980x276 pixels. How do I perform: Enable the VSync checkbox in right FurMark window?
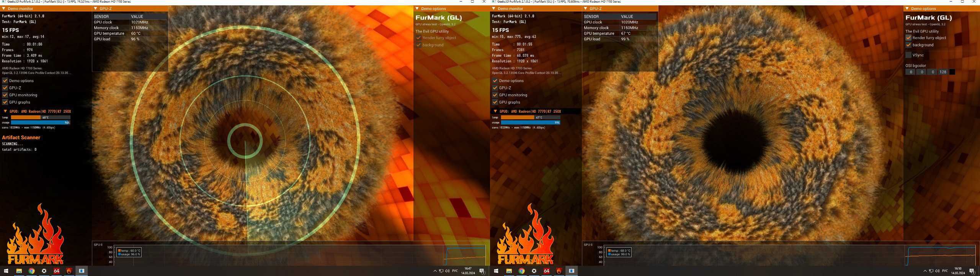(x=908, y=55)
